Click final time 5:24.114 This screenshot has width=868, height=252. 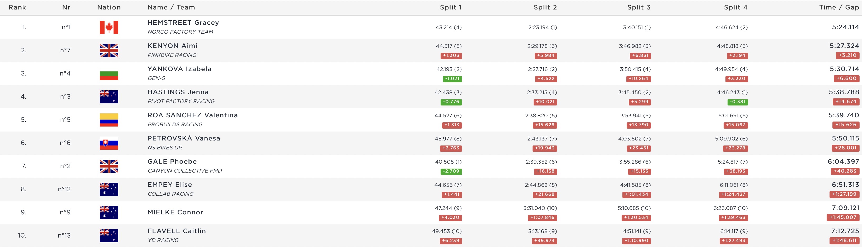click(x=845, y=27)
